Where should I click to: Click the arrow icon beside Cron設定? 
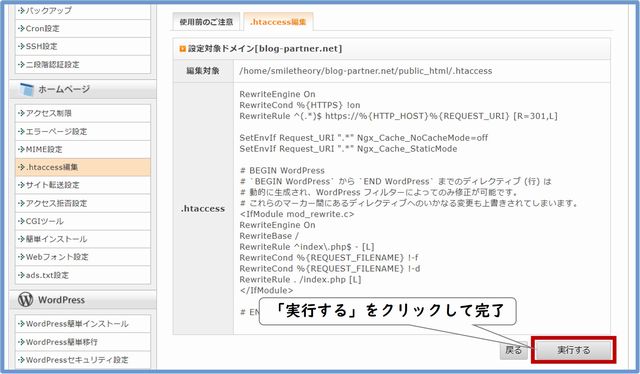(x=21, y=29)
